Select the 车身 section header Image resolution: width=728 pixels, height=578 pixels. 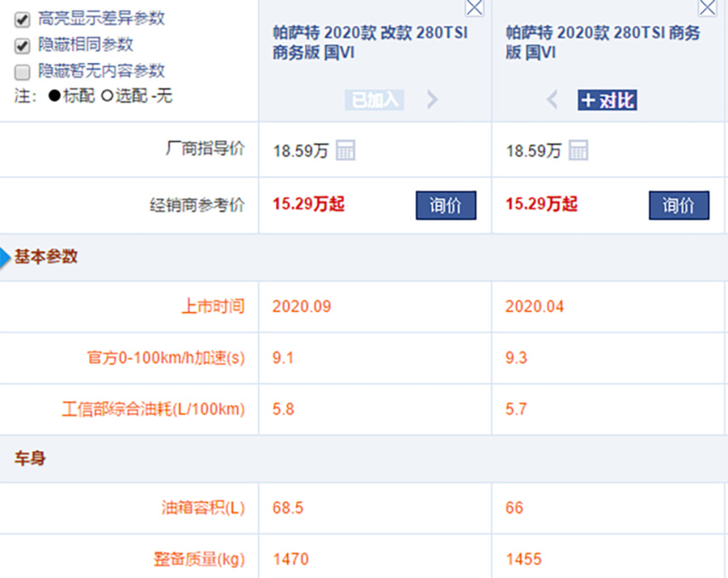click(x=30, y=458)
